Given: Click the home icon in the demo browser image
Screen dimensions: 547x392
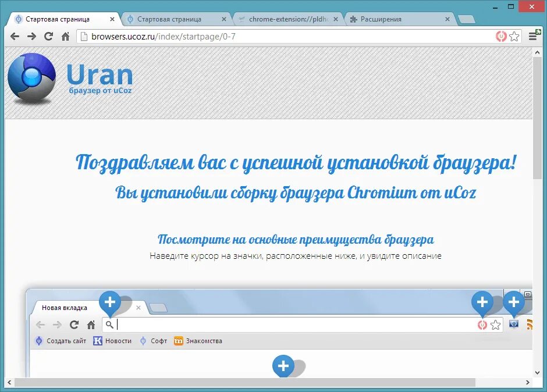Looking at the screenshot, I should click(91, 325).
